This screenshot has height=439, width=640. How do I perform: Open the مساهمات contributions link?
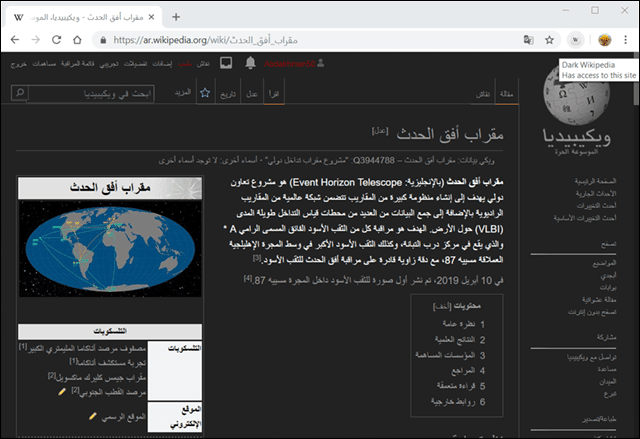tap(44, 64)
